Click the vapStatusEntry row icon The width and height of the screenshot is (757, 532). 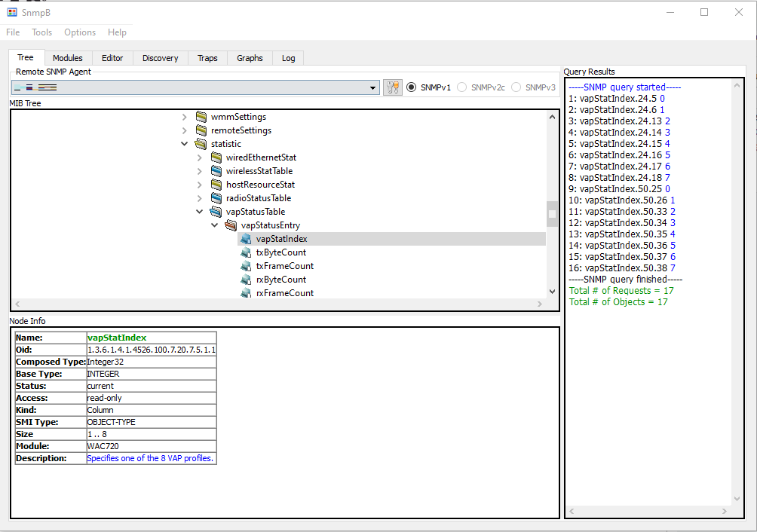pos(230,225)
